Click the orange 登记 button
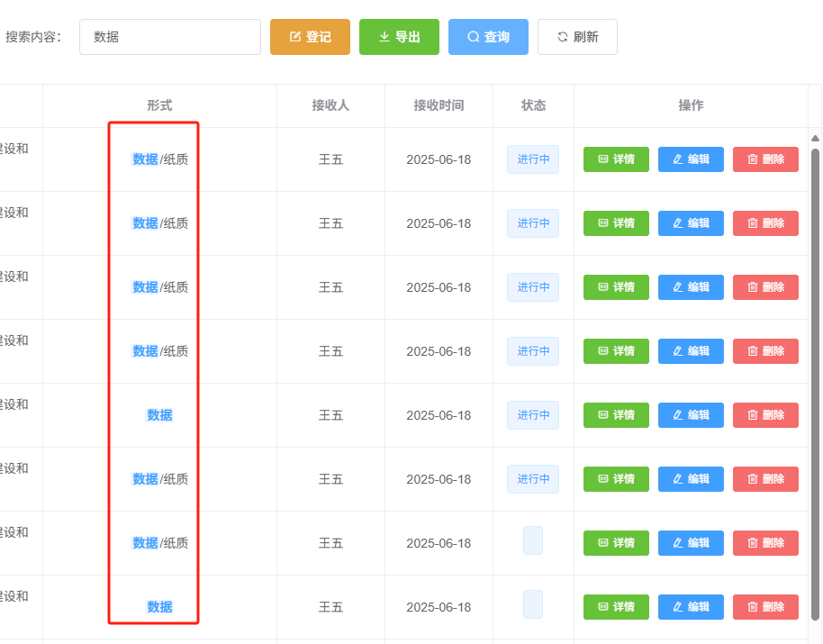The height and width of the screenshot is (644, 823). (310, 37)
